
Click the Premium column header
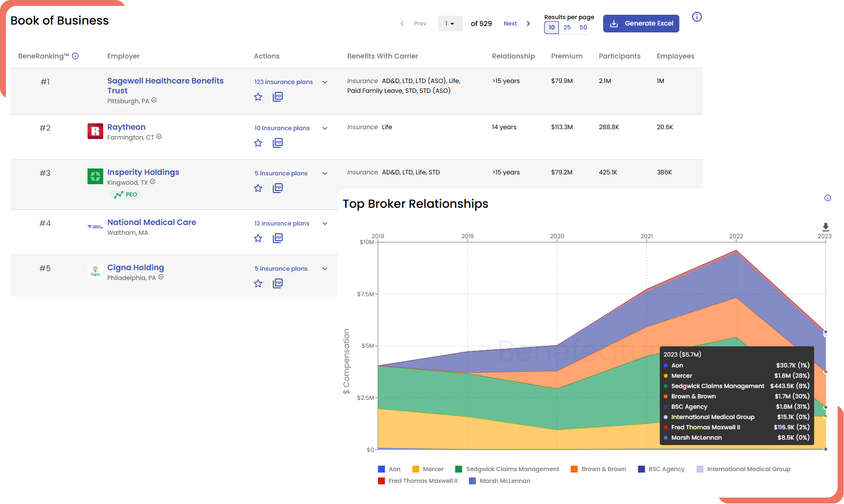(567, 56)
